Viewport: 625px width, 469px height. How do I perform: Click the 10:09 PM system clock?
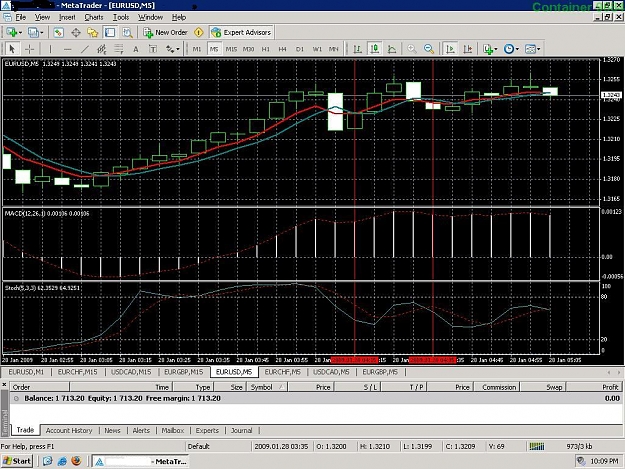point(604,461)
